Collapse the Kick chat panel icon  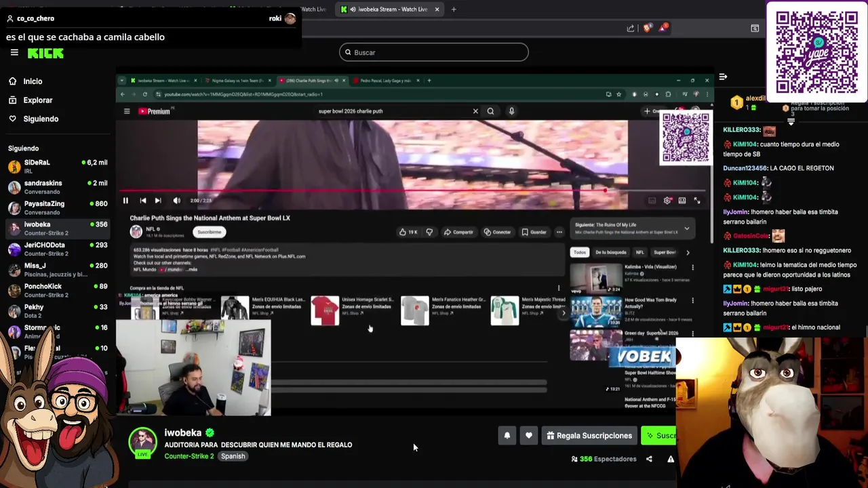723,77
